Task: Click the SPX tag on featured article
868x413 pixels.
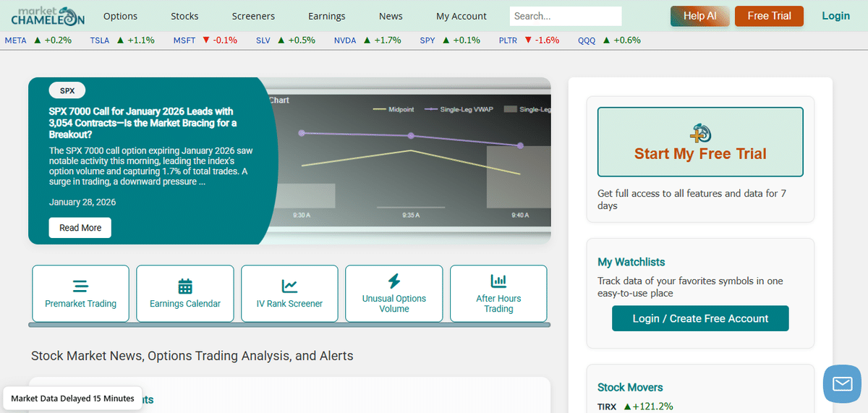Action: pyautogui.click(x=67, y=90)
